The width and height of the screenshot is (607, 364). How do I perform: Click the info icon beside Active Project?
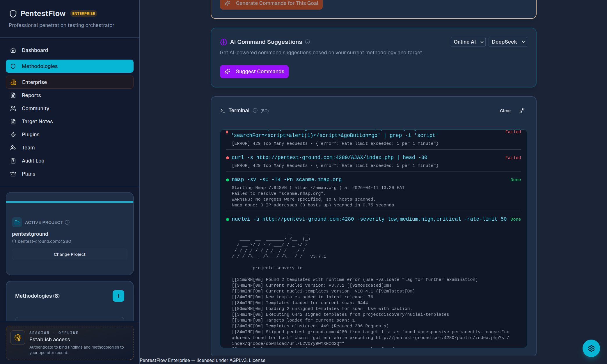coord(67,222)
